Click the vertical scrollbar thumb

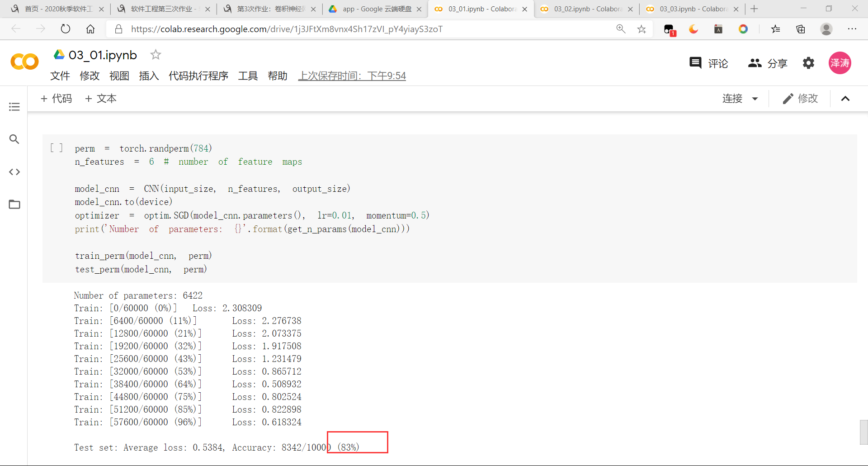(x=863, y=433)
